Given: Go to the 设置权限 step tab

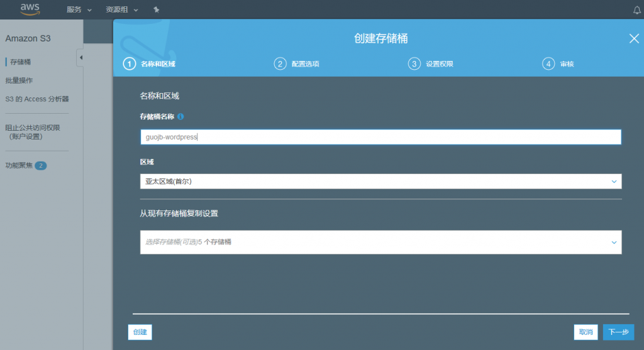Looking at the screenshot, I should pos(440,64).
